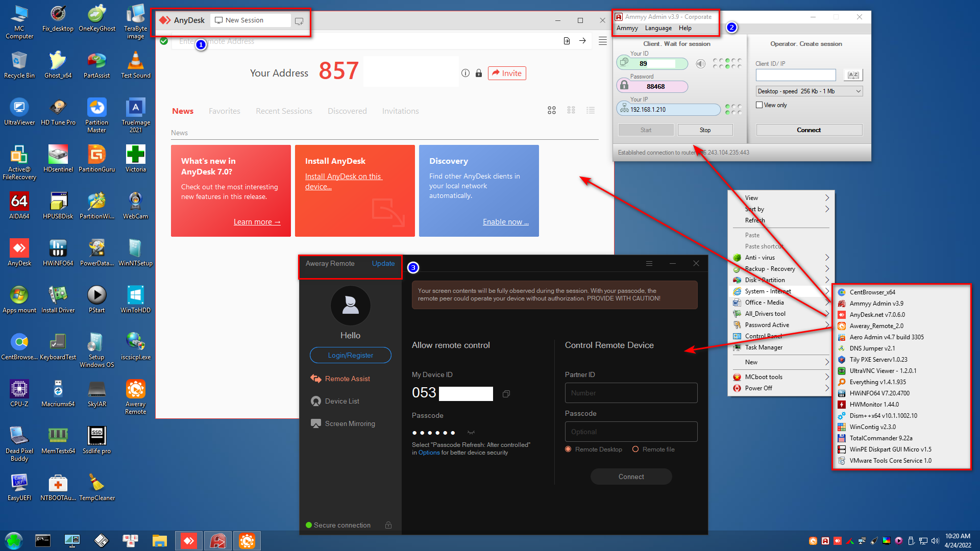Open the Language menu in Ammyy
This screenshot has width=980, height=551.
[x=658, y=28]
